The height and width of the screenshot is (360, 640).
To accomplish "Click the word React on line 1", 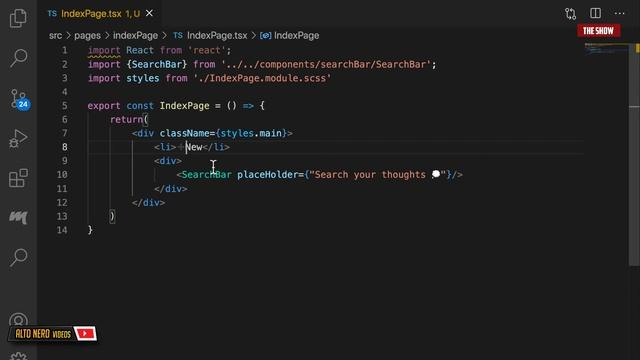I will pyautogui.click(x=140, y=50).
